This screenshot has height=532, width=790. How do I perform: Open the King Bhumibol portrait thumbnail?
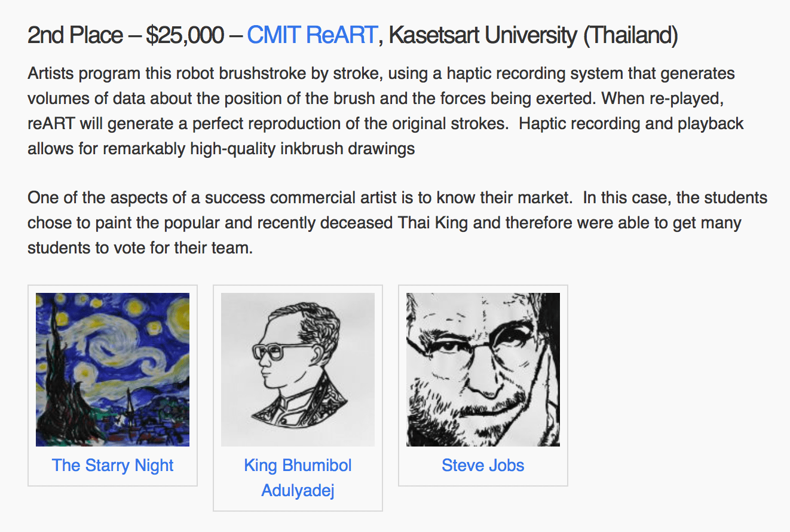(298, 369)
